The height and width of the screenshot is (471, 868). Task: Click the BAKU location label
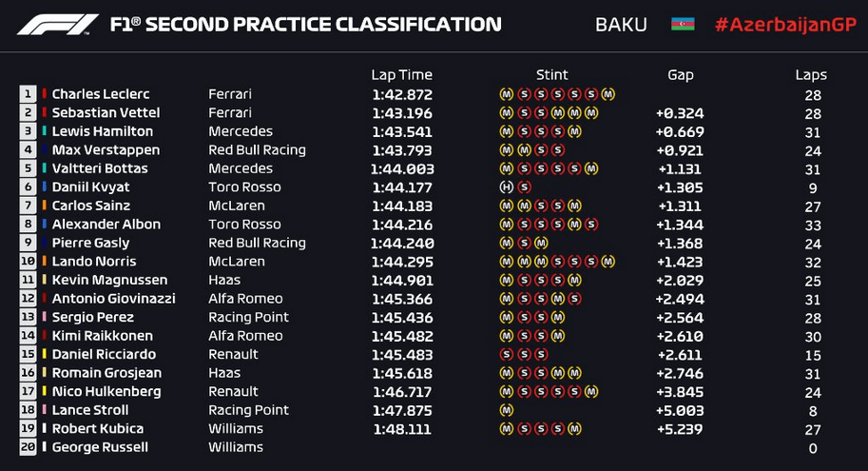point(621,25)
